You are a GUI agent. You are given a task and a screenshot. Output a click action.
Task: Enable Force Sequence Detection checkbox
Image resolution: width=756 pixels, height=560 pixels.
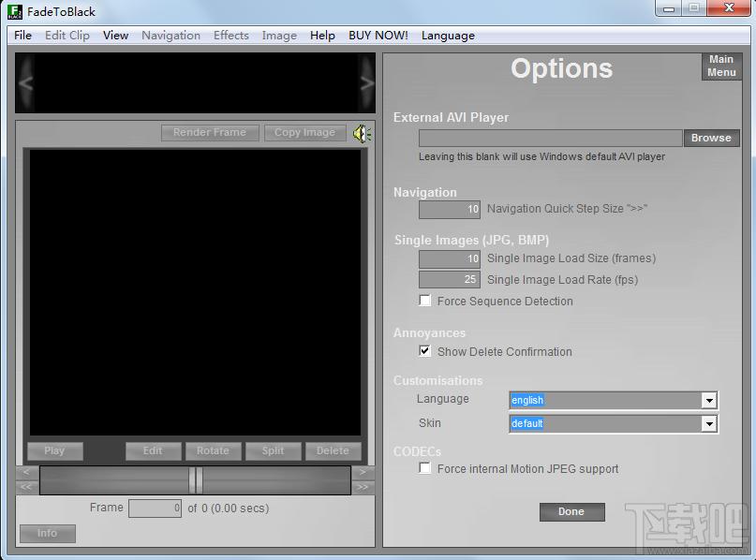(424, 301)
